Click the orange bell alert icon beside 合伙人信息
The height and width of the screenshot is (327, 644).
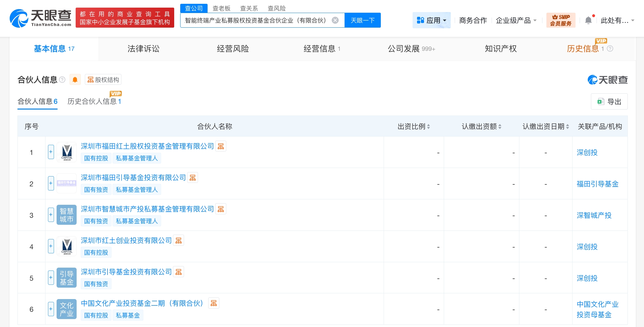click(x=75, y=80)
